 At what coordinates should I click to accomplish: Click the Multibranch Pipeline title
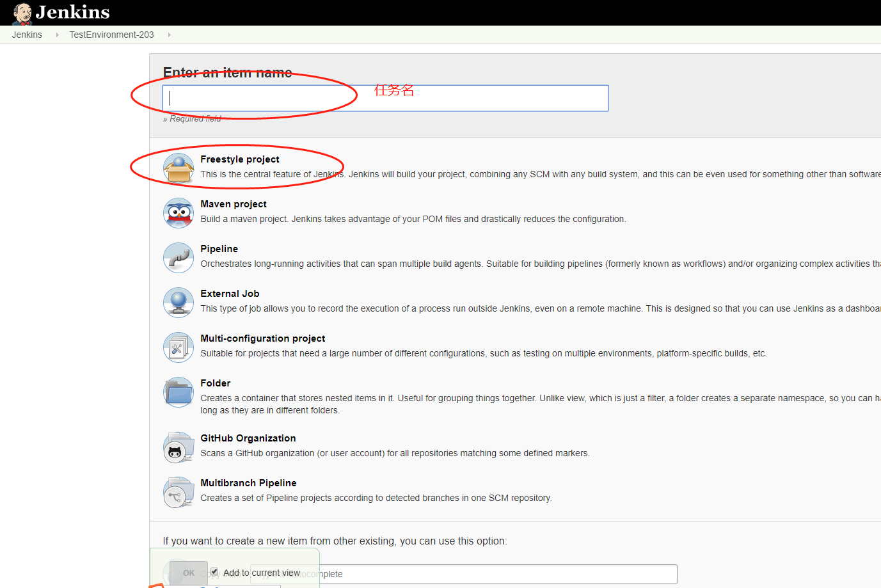[249, 483]
